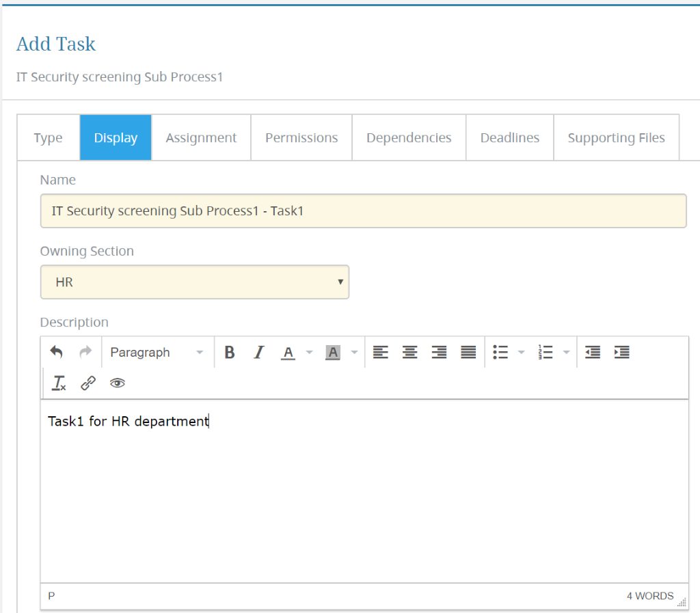The width and height of the screenshot is (700, 613).
Task: Switch to the Deadlines tab
Action: point(510,137)
